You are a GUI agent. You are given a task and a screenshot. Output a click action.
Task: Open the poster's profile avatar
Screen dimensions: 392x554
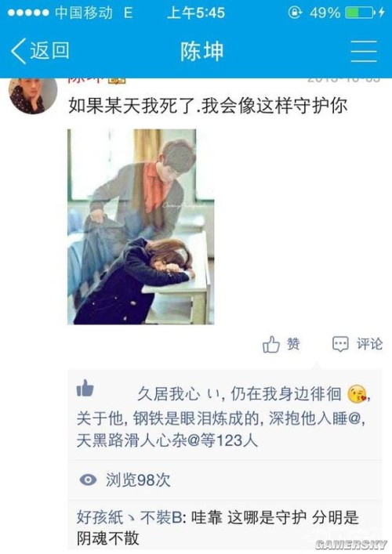(x=33, y=96)
